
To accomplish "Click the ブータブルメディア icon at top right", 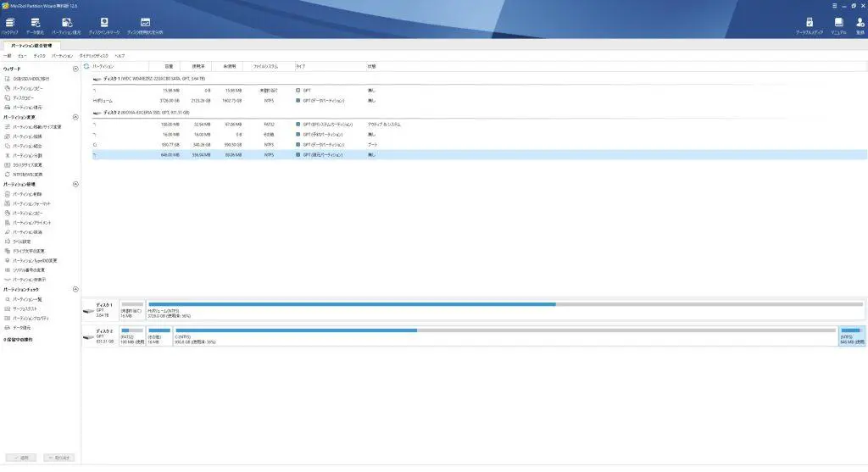I will 809,25.
